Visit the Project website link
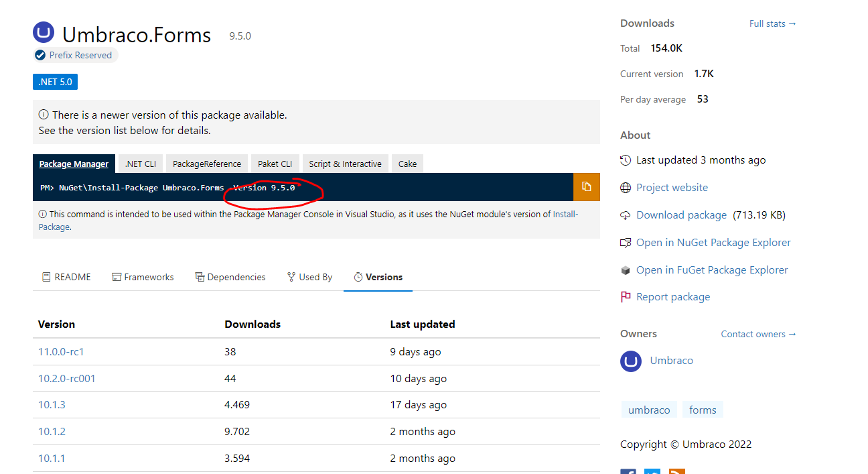The width and height of the screenshot is (868, 474). [x=672, y=188]
